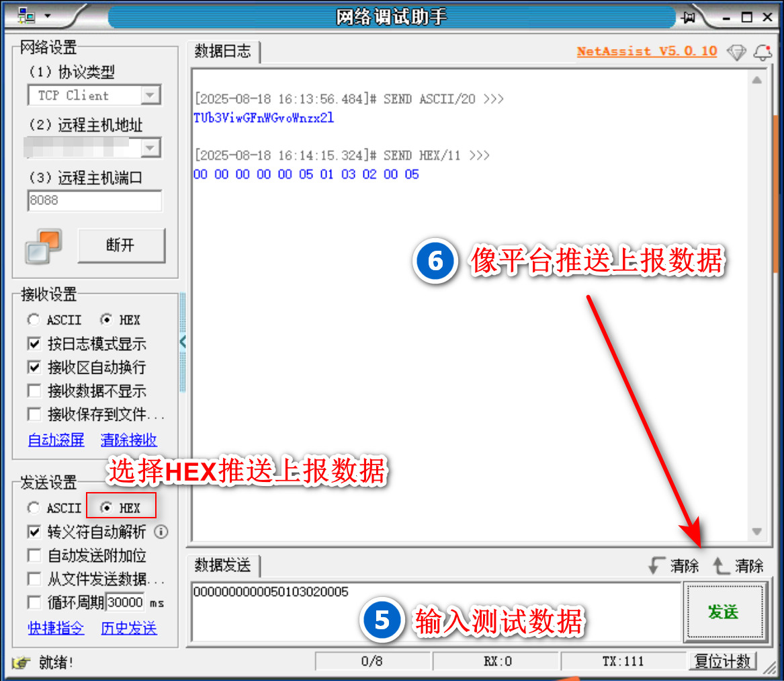
Task: Switch to the 数据日志 tab
Action: [222, 51]
